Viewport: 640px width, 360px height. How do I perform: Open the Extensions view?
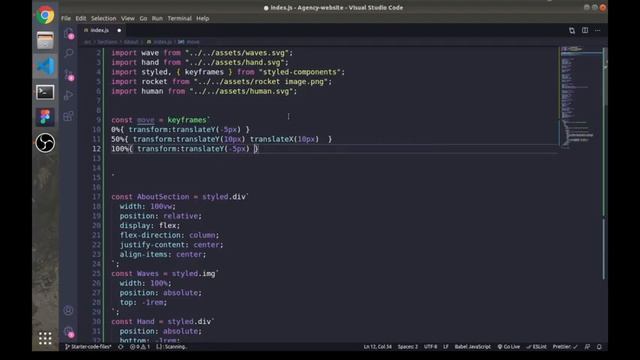[69, 116]
